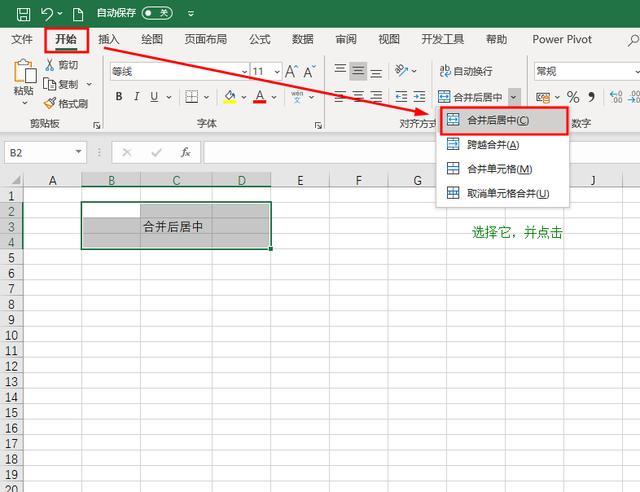
Task: Click the Decrease Font Size icon
Action: pos(309,72)
